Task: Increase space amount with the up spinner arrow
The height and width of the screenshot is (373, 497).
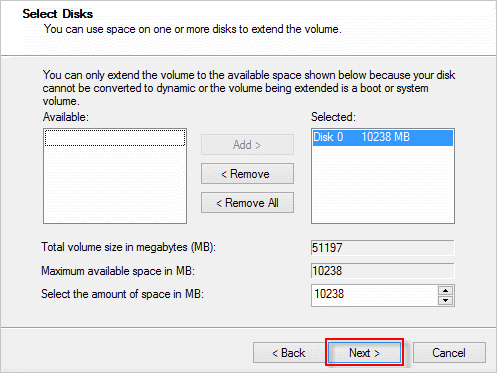Action: click(x=446, y=290)
